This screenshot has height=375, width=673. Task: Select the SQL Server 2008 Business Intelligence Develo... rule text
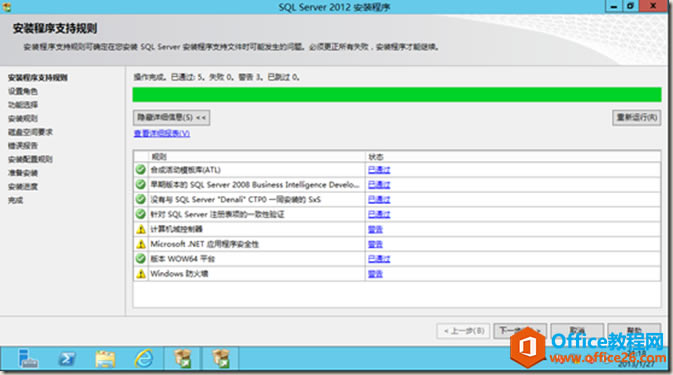coord(255,184)
